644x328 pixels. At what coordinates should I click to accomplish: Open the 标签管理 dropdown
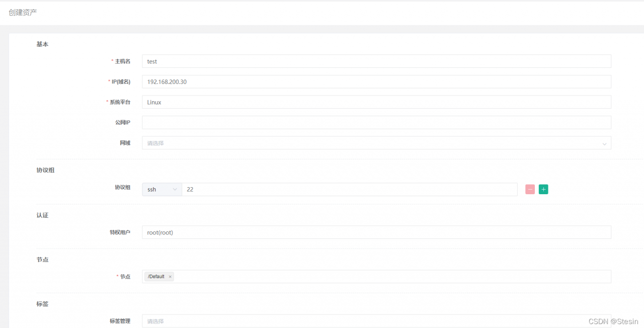point(372,321)
